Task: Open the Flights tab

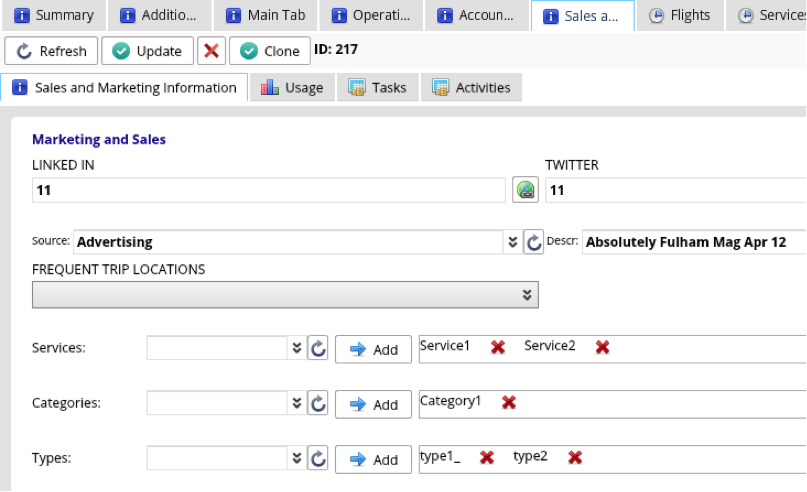Action: pyautogui.click(x=680, y=15)
